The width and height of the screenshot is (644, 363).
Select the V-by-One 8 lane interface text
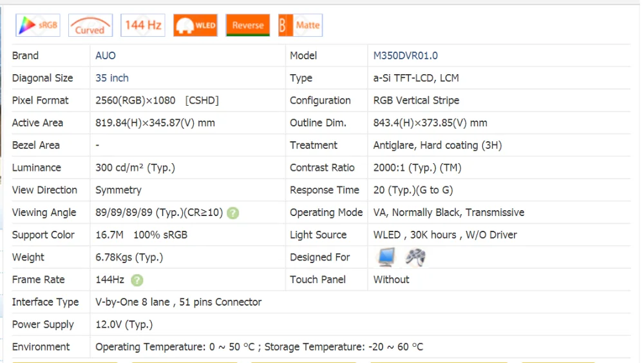(x=178, y=302)
